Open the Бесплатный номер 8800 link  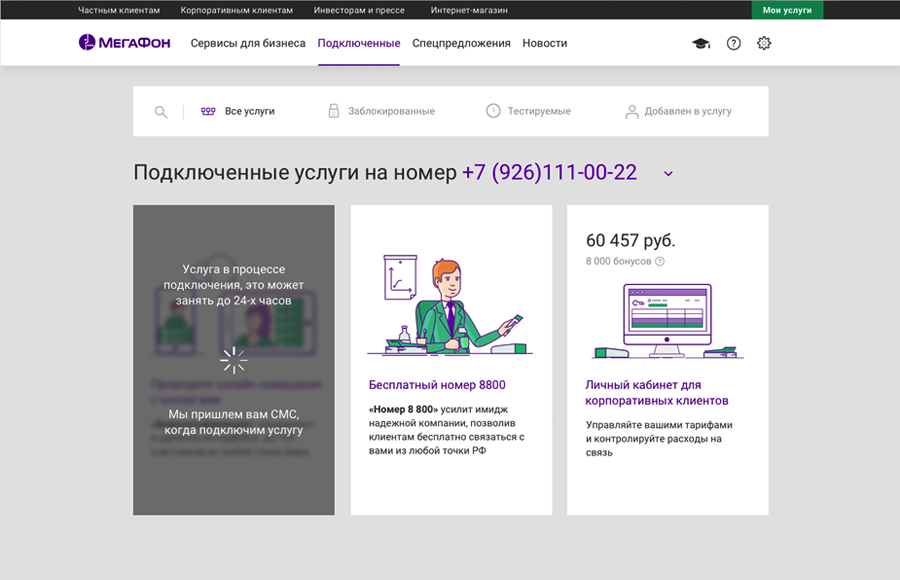pos(437,384)
